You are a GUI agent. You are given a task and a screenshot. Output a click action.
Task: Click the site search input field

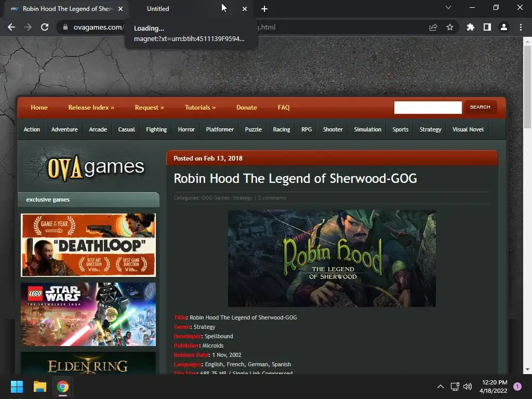428,107
